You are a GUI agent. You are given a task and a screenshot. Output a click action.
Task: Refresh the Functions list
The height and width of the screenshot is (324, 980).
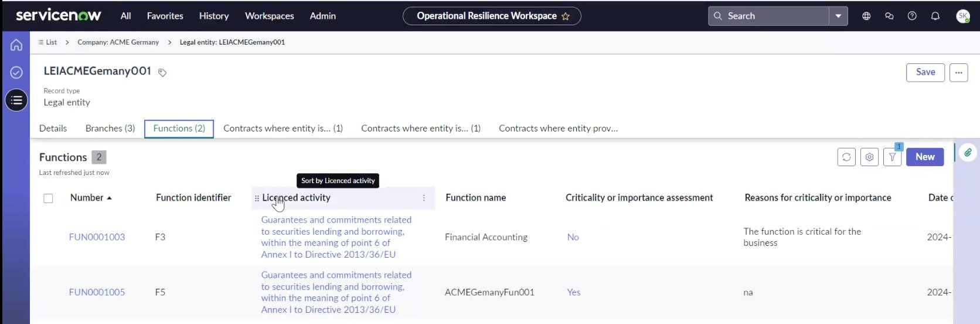846,157
